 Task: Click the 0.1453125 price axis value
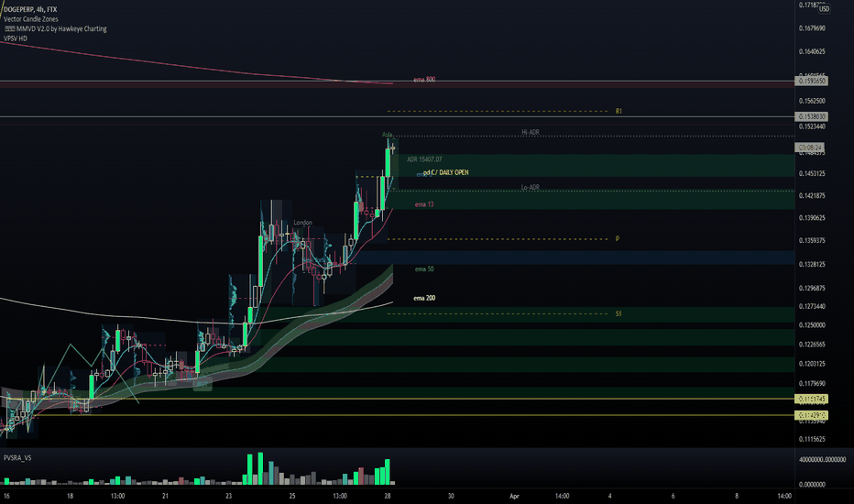(x=812, y=174)
